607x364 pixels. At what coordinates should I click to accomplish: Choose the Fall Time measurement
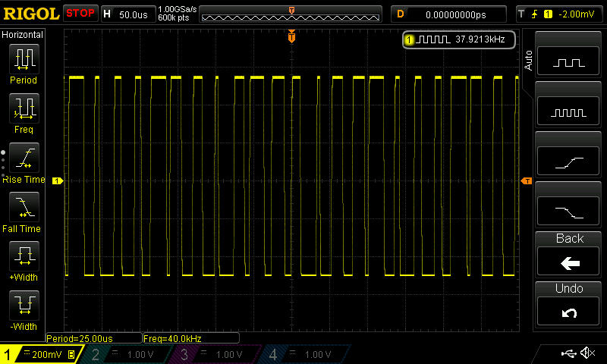coord(24,207)
